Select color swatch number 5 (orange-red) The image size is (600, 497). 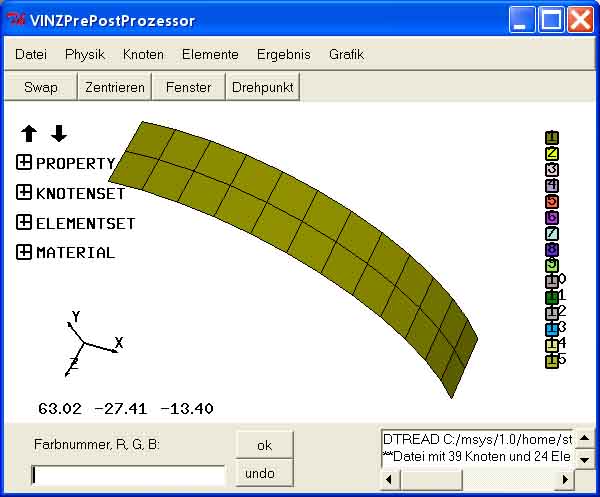552,202
